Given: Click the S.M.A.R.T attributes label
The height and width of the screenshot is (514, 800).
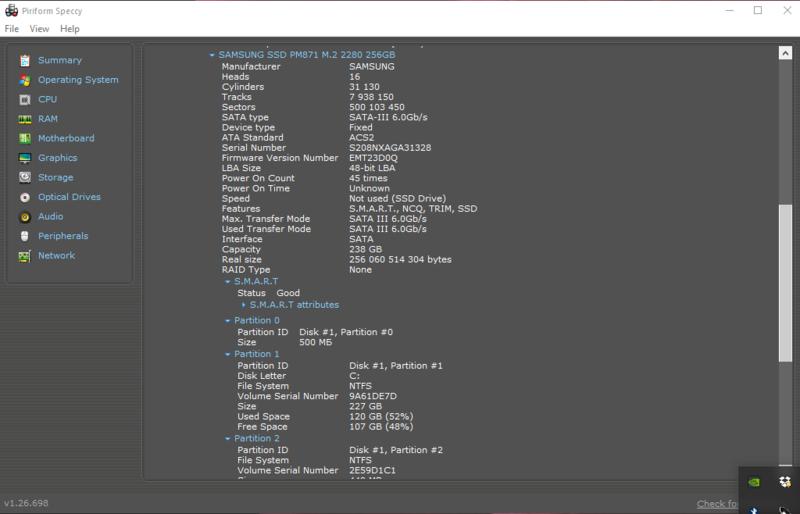Looking at the screenshot, I should click(294, 305).
